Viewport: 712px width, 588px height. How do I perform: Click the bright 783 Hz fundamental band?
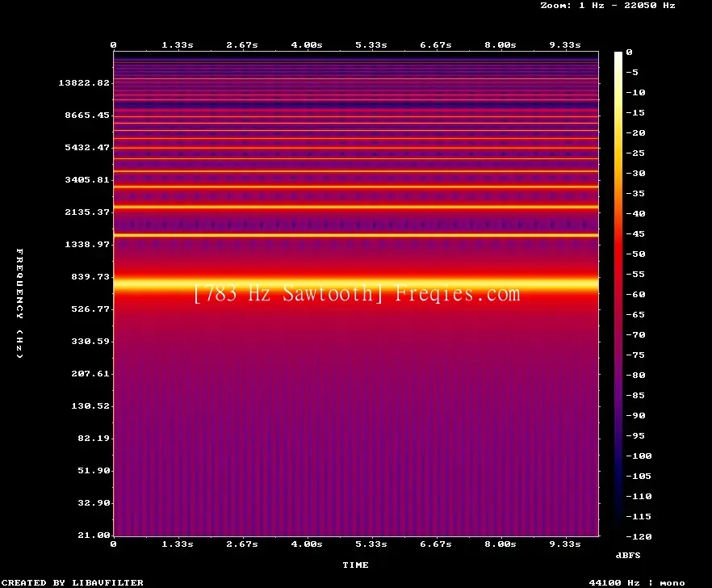click(x=355, y=285)
